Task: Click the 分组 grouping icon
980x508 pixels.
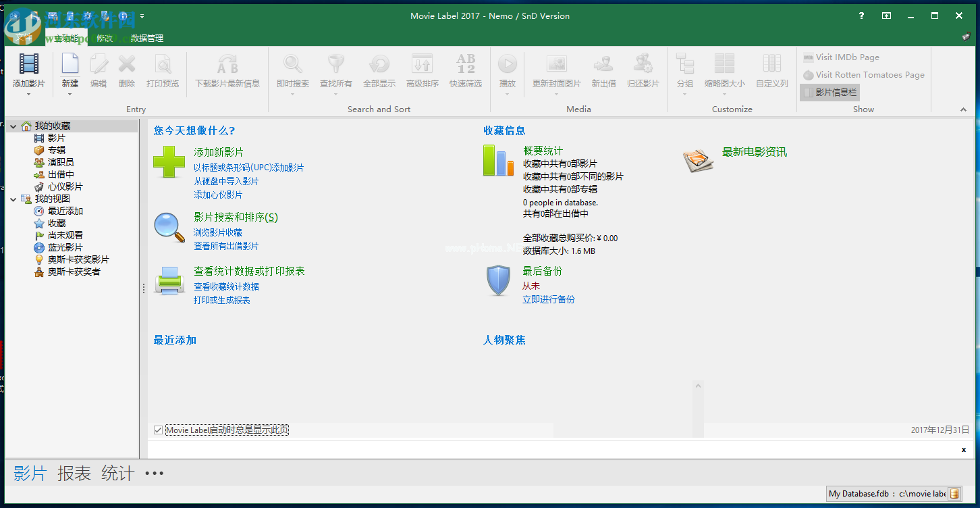Action: pyautogui.click(x=685, y=64)
